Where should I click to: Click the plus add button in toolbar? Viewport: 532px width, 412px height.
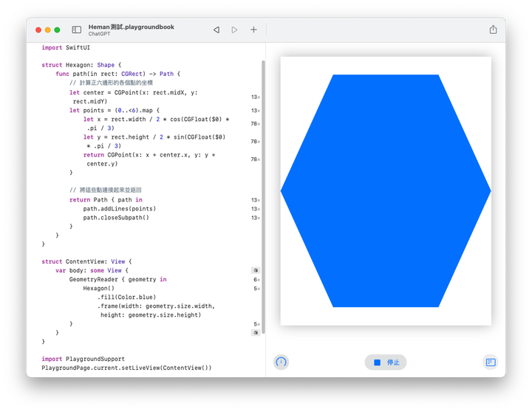click(253, 30)
